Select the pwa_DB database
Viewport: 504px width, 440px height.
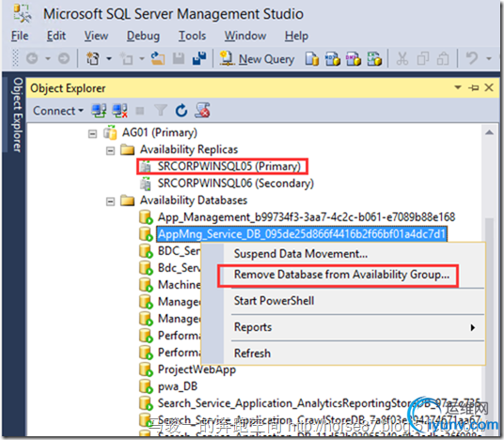coord(178,386)
